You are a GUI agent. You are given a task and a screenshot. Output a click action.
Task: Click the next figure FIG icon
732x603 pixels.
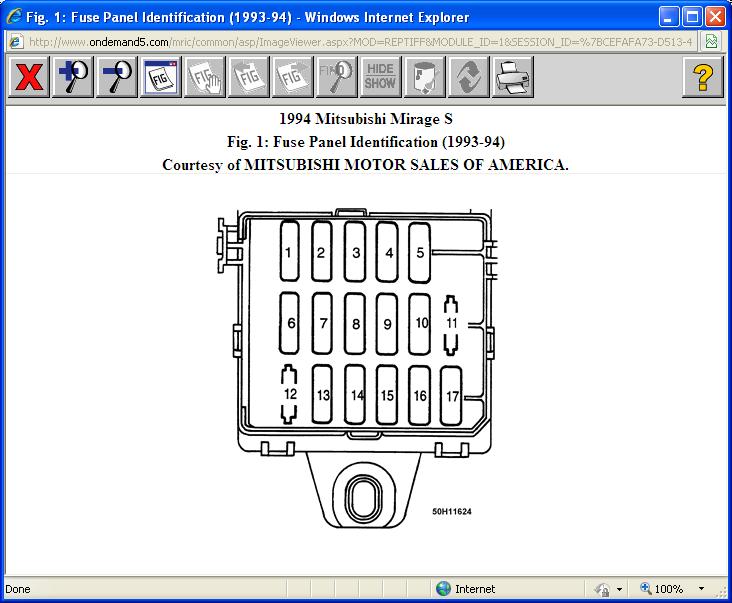coord(292,77)
